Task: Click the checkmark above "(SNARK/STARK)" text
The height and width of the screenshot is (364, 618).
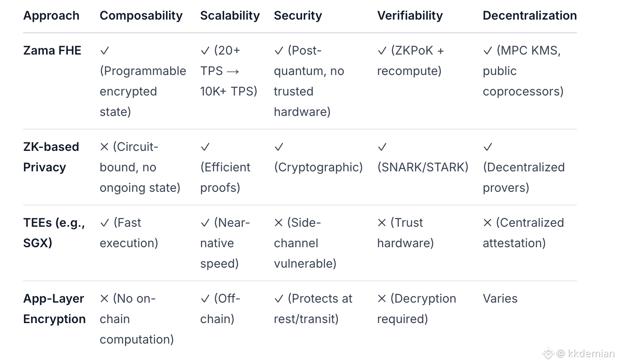Action: (x=382, y=147)
